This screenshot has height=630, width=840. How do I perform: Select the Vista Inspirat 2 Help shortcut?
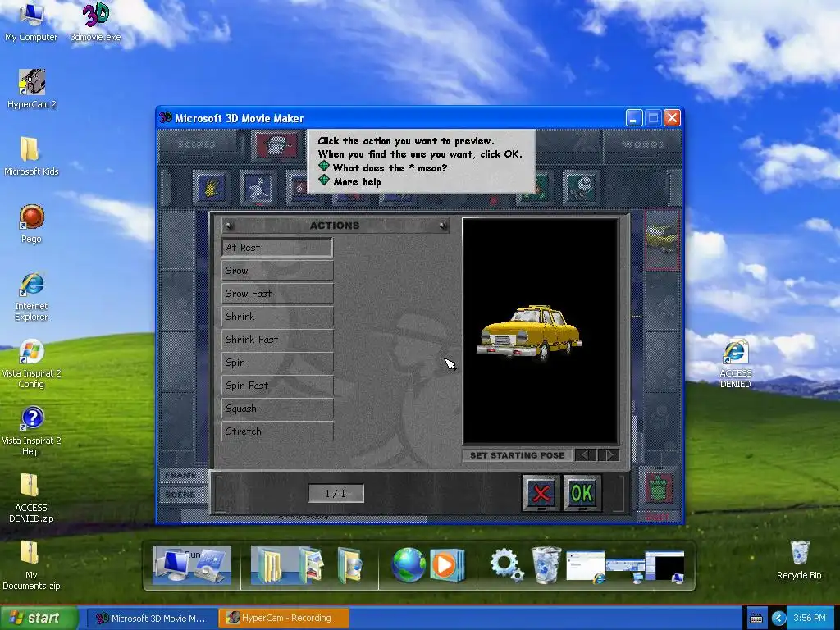coord(31,431)
